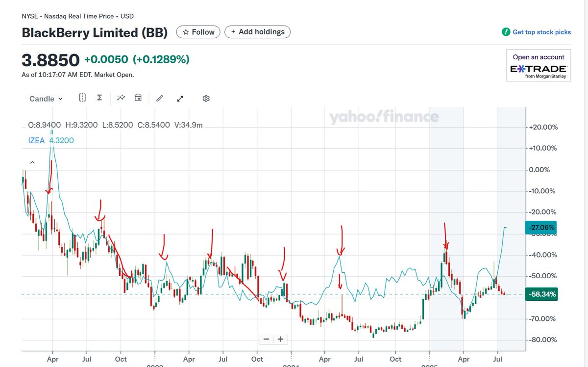The width and height of the screenshot is (588, 367).
Task: Click the date range comparison icon
Action: coord(82,98)
